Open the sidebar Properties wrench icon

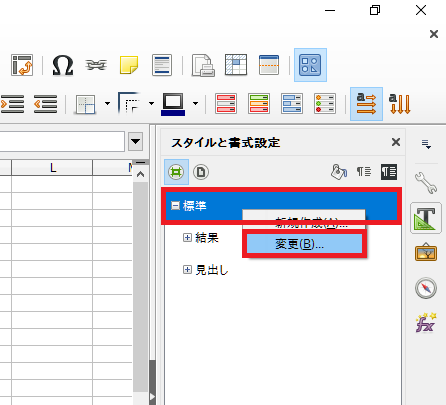pos(426,183)
